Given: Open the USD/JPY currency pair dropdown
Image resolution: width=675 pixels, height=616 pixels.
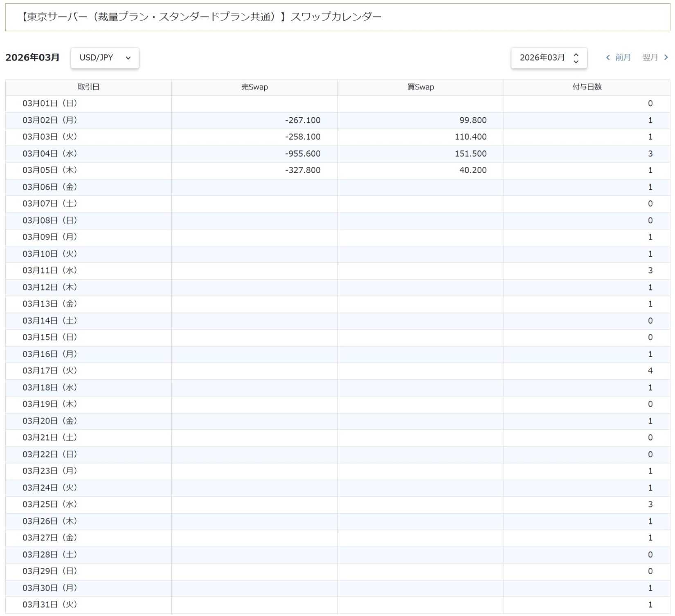Looking at the screenshot, I should (105, 58).
